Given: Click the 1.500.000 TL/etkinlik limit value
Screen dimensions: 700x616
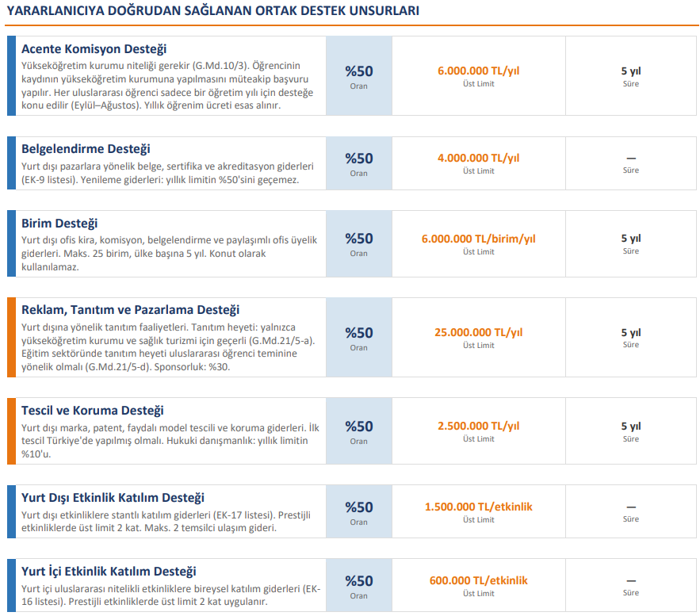Looking at the screenshot, I should pos(478,507).
